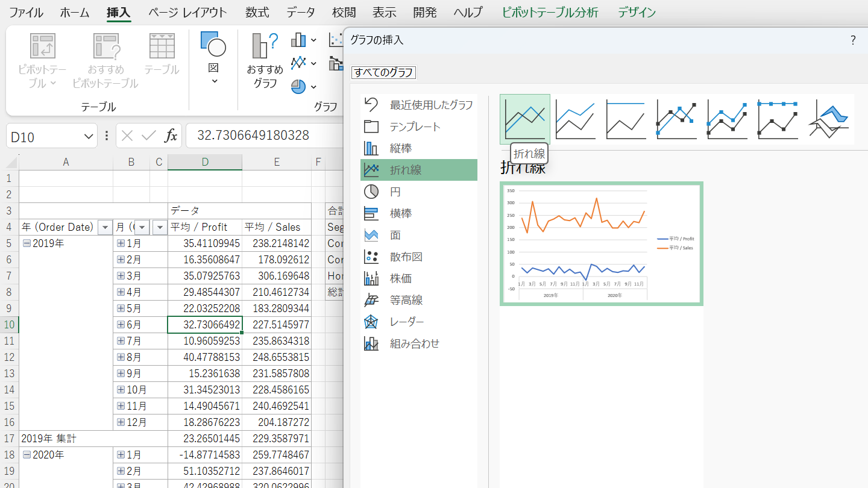
Task: Open the ファイル tab
Action: pyautogui.click(x=26, y=13)
